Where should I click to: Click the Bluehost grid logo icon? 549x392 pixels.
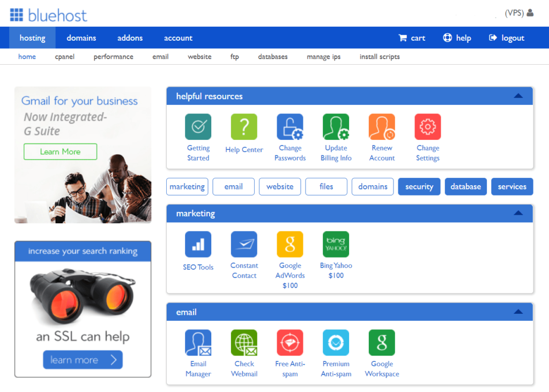(x=17, y=15)
